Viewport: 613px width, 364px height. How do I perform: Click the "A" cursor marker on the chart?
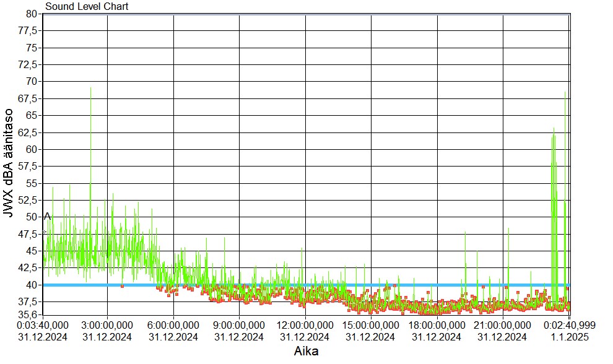click(x=47, y=216)
